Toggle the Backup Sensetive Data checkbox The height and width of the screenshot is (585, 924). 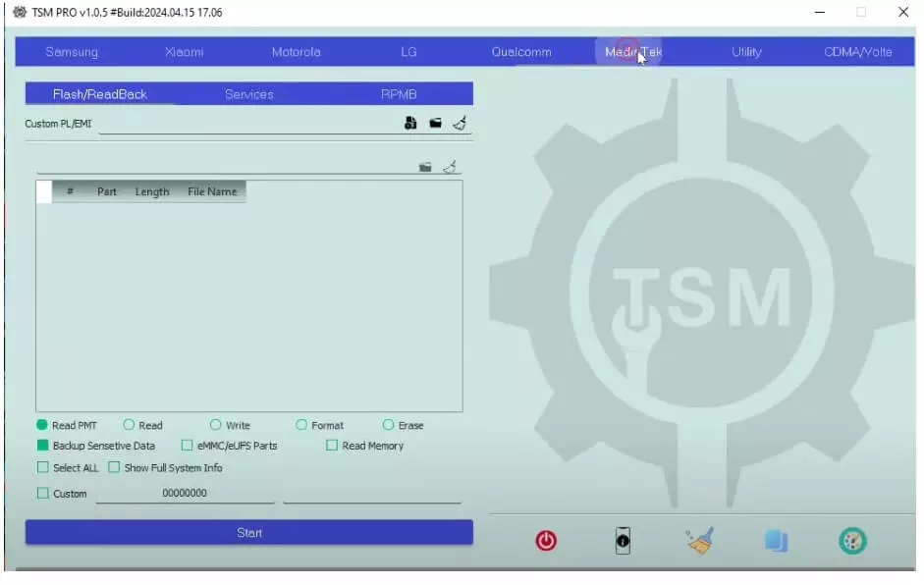[40, 445]
